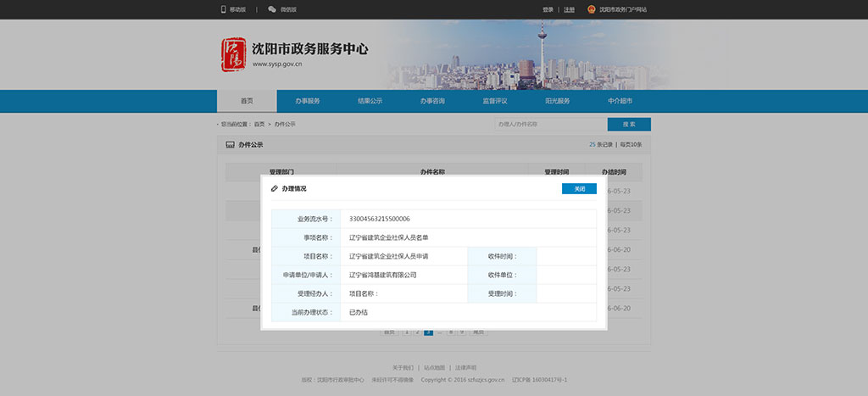Image resolution: width=868 pixels, height=396 pixels.
Task: Click the 注册 register link
Action: click(569, 9)
